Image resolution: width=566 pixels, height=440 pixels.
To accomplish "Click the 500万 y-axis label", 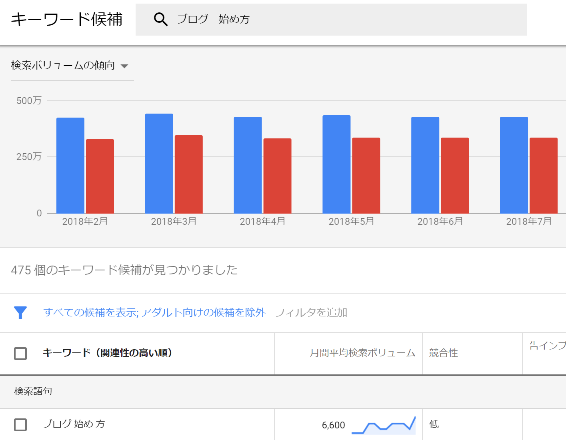I will (x=29, y=101).
